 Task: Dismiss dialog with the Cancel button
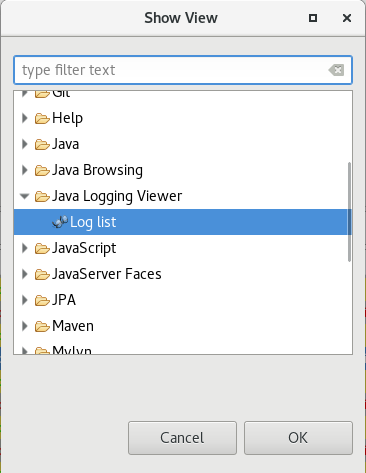(182, 438)
